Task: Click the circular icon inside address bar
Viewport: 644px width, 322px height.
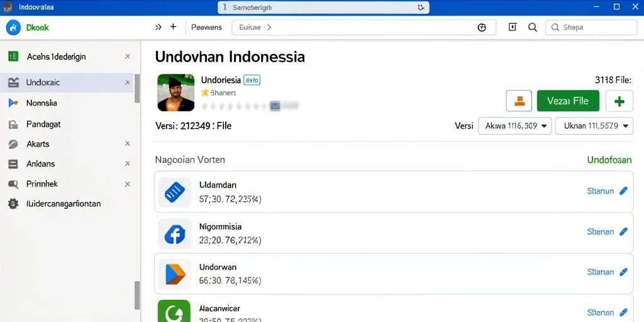Action: coord(482,28)
